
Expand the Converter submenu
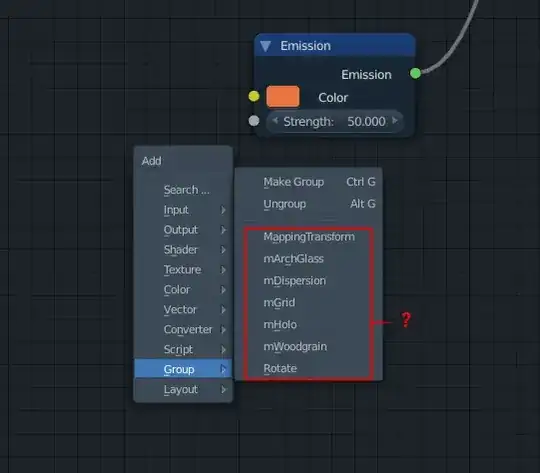click(183, 330)
